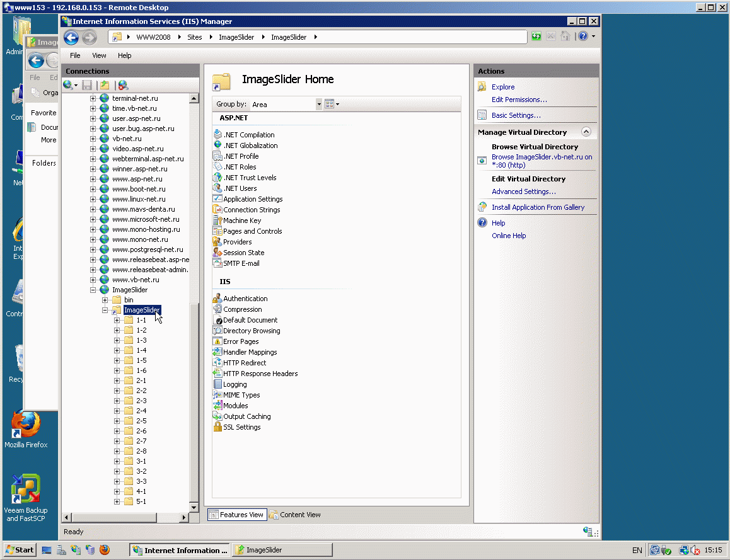Image resolution: width=730 pixels, height=560 pixels.
Task: Click Sites in the breadcrumb path
Action: click(195, 37)
